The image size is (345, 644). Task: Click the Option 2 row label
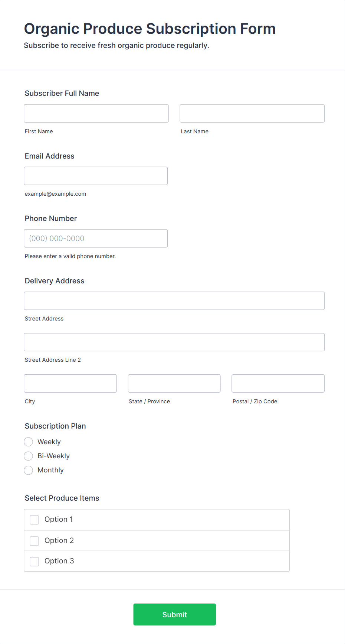[x=59, y=540]
